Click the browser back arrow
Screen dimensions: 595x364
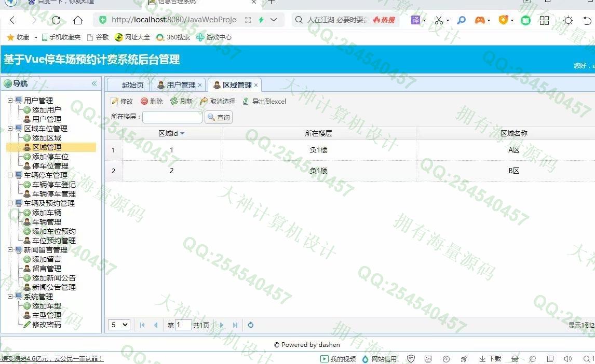point(12,20)
